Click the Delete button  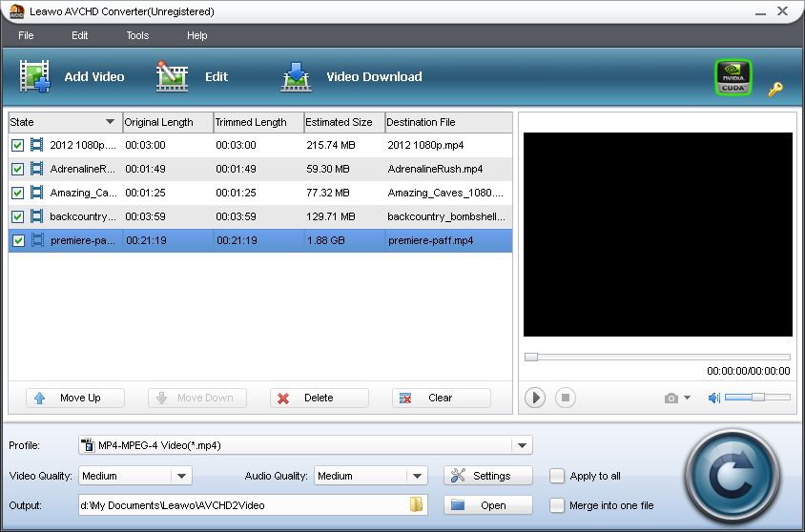point(320,398)
